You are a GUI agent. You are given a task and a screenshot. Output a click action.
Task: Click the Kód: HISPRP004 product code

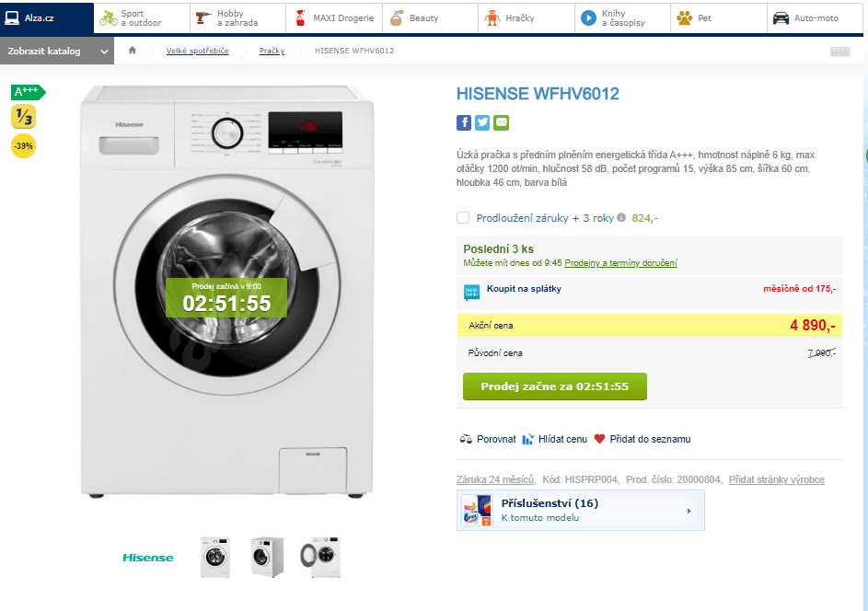580,479
